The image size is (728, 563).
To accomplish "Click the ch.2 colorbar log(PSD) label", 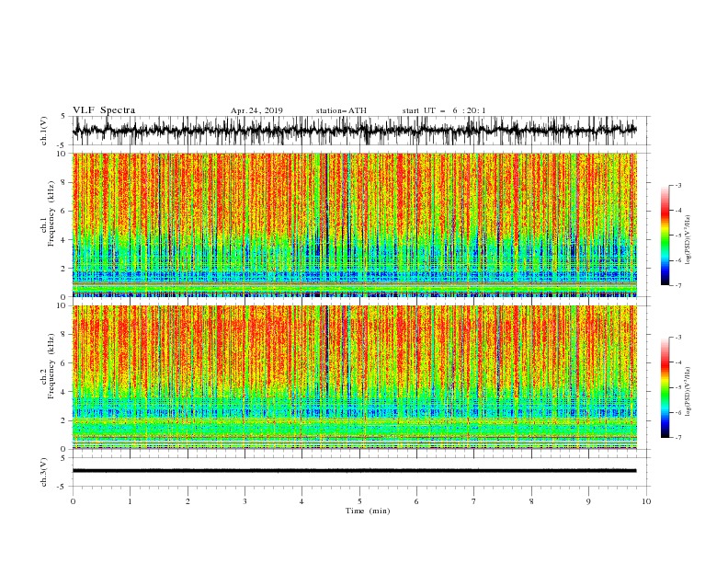I will click(x=688, y=392).
